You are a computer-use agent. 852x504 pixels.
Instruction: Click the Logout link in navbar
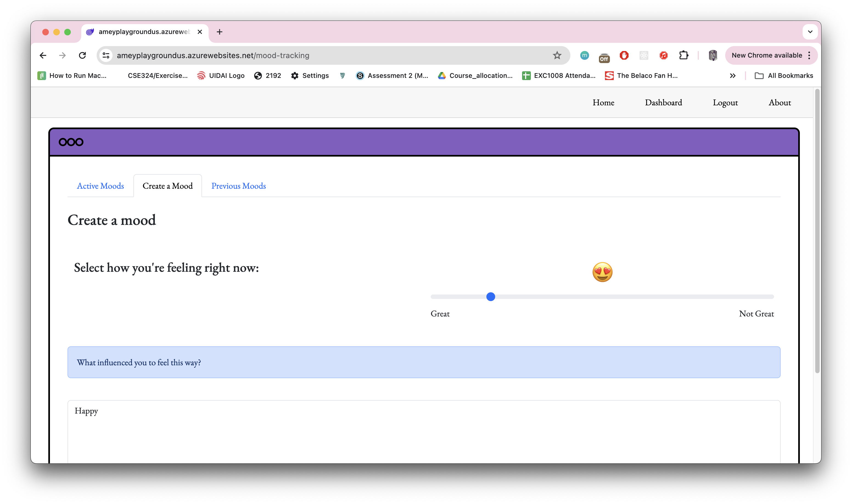tap(725, 103)
